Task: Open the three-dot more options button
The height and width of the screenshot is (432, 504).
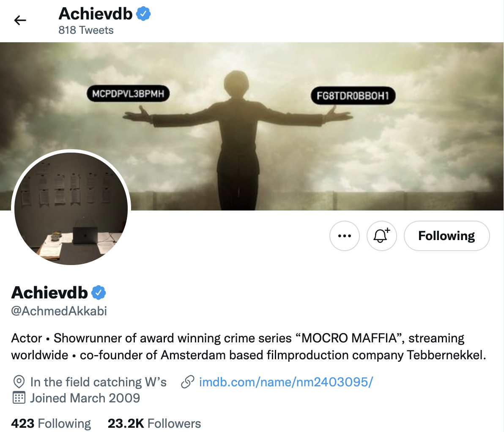Action: (345, 236)
